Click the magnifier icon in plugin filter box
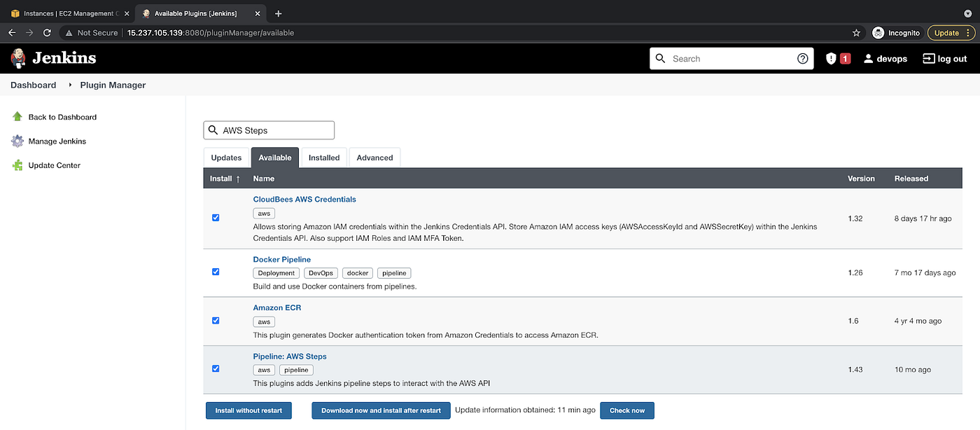 [x=213, y=130]
